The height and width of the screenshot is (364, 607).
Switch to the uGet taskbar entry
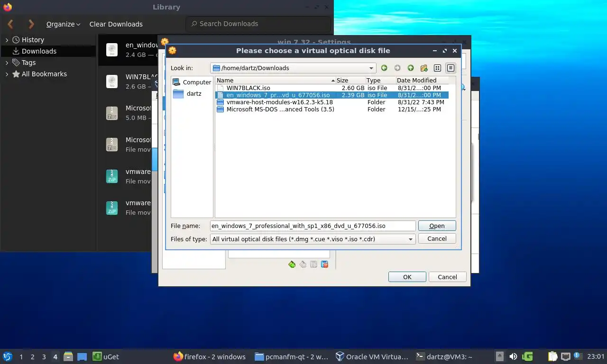point(106,356)
